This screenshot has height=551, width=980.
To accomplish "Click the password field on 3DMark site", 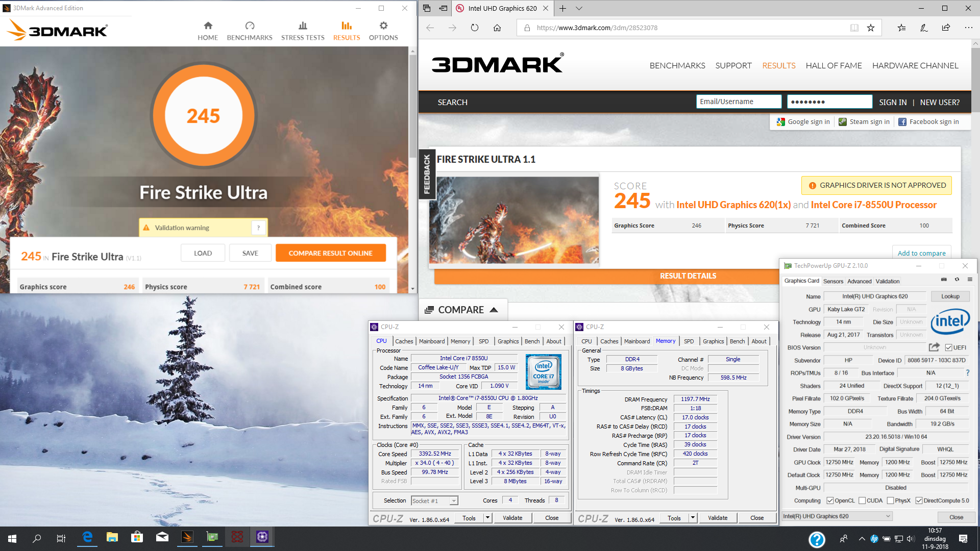I will 829,102.
